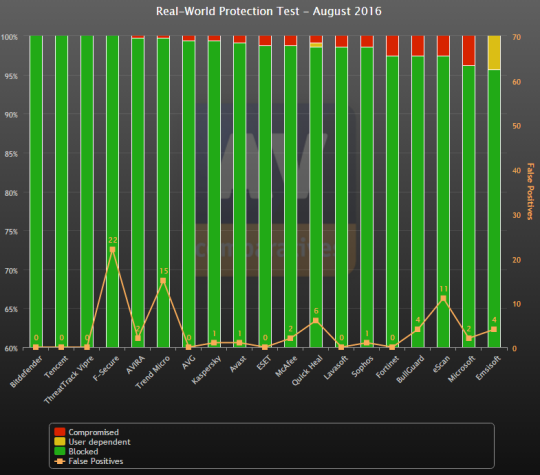The width and height of the screenshot is (540, 475).
Task: Click the F-Secure false positives marker labeled 22
Action: click(112, 250)
